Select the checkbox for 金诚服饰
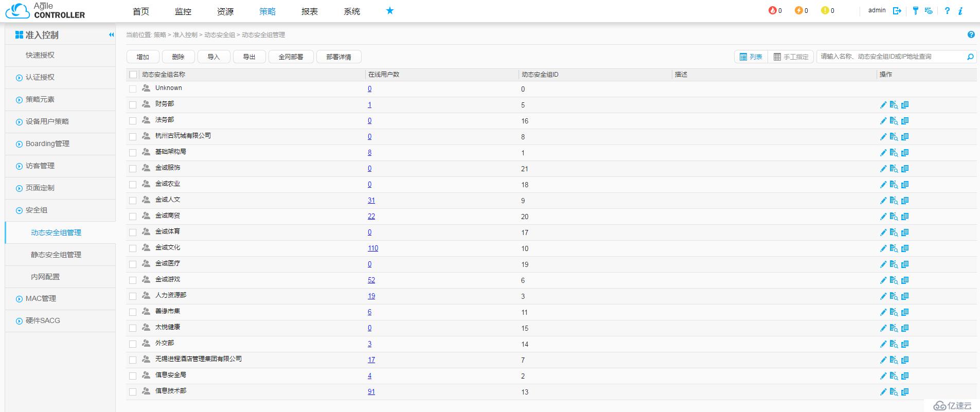 coord(133,169)
